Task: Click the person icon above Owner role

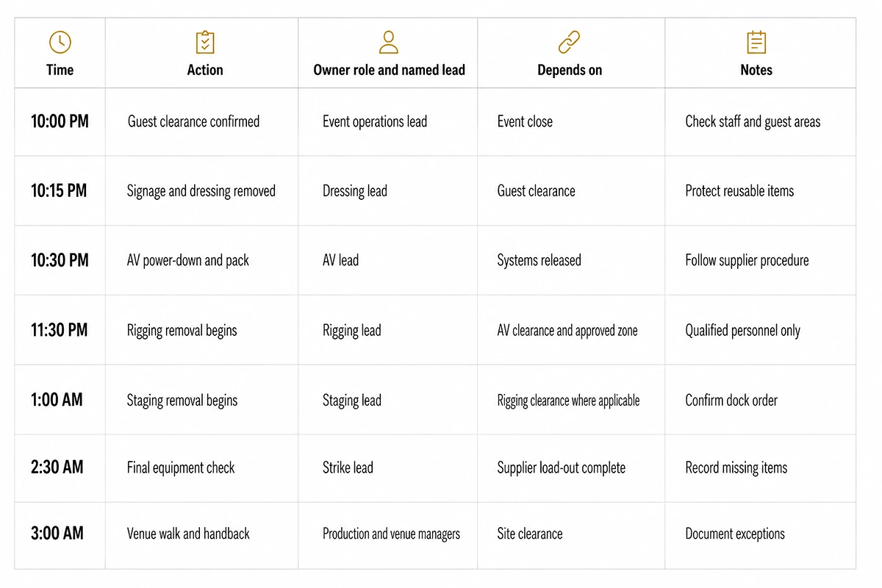Action: click(x=389, y=43)
